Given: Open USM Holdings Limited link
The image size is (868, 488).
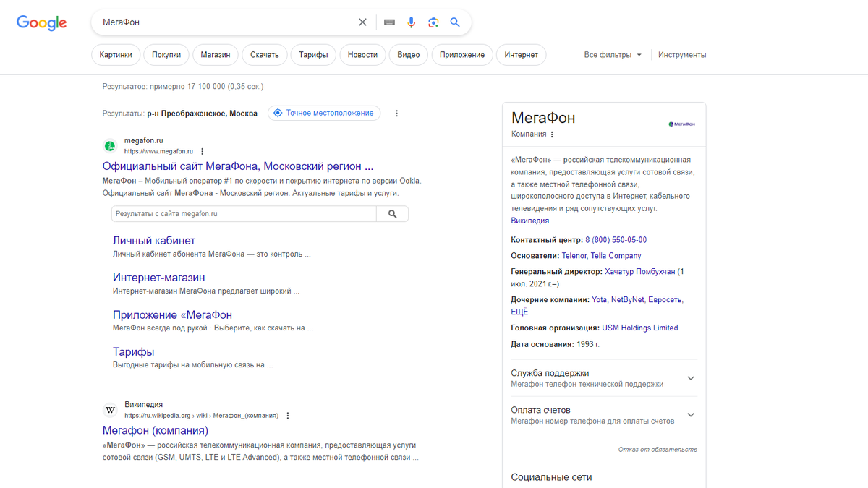Looking at the screenshot, I should (x=640, y=328).
